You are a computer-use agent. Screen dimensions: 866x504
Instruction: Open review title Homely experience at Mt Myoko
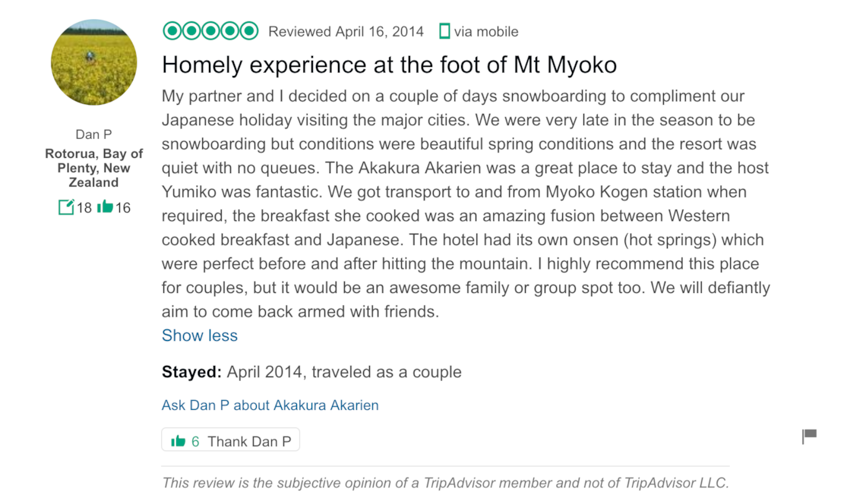click(389, 65)
